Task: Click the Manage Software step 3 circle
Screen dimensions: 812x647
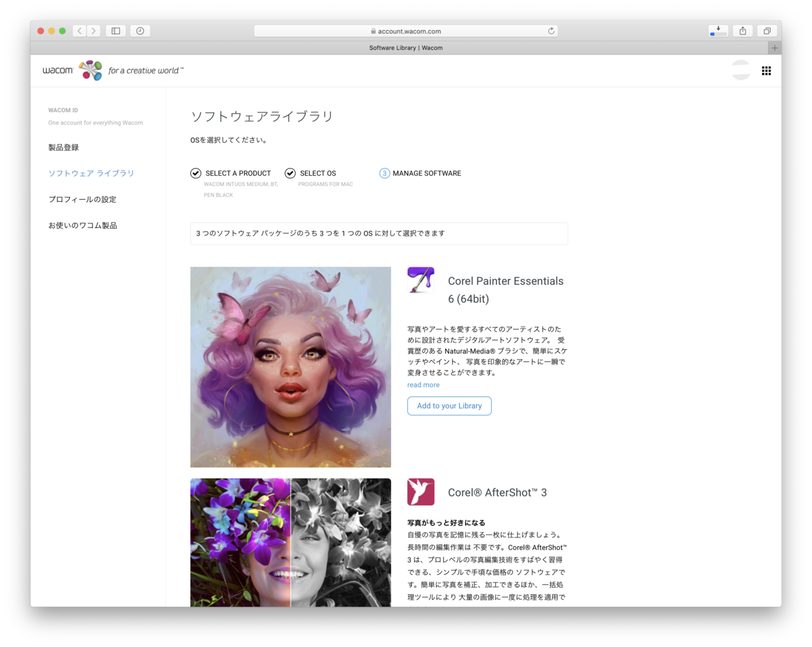Action: (384, 173)
